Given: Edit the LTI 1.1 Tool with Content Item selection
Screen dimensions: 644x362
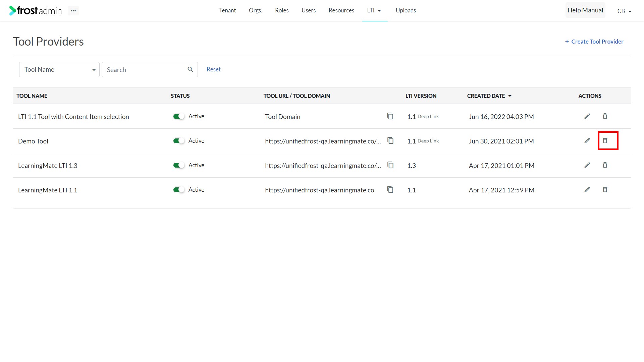Looking at the screenshot, I should tap(587, 116).
